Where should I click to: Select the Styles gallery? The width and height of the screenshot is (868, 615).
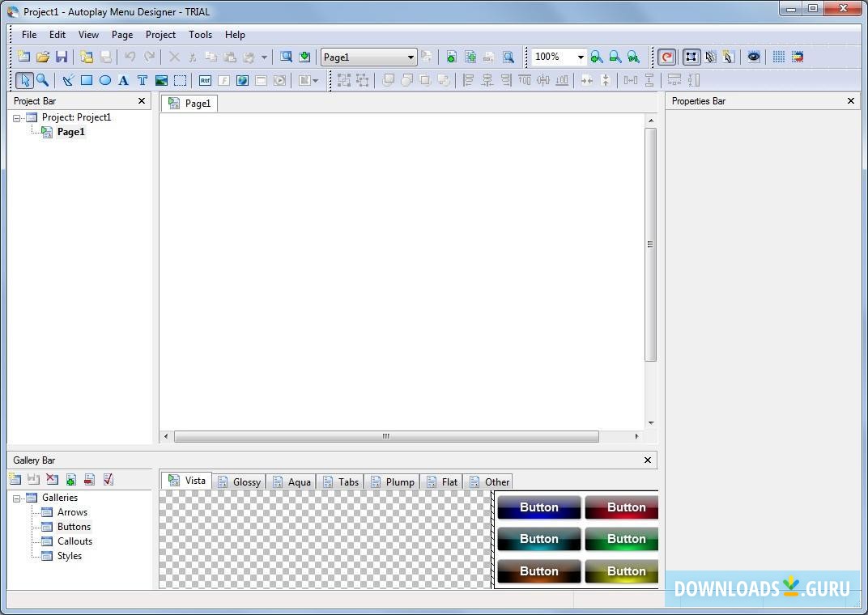tap(69, 556)
